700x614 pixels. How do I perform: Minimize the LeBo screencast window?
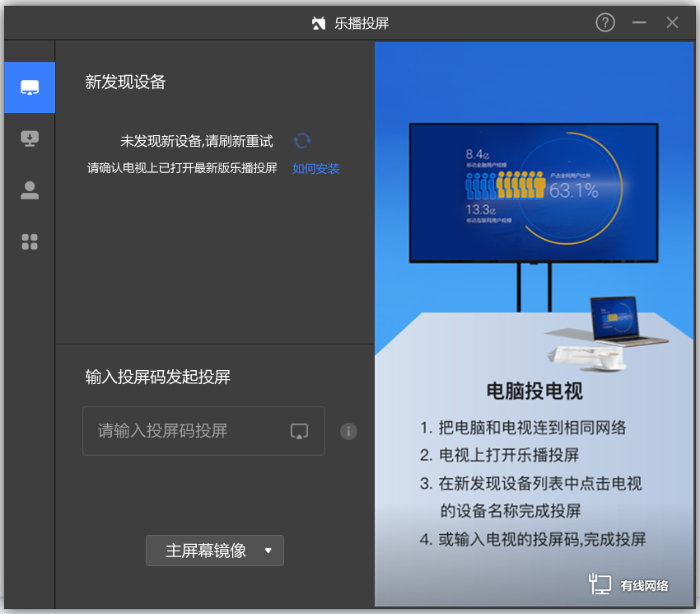point(639,22)
